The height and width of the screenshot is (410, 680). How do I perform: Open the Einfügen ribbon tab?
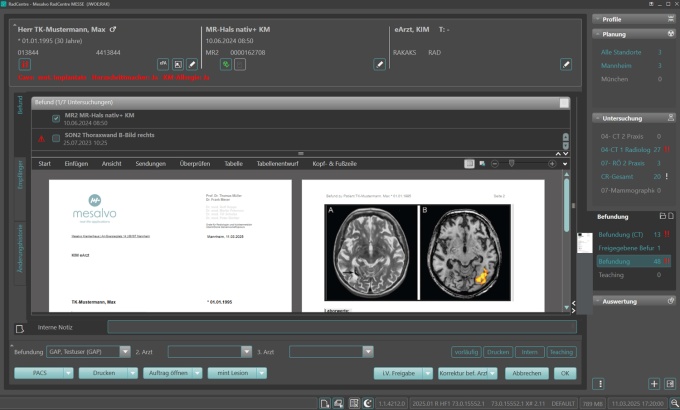coord(76,164)
